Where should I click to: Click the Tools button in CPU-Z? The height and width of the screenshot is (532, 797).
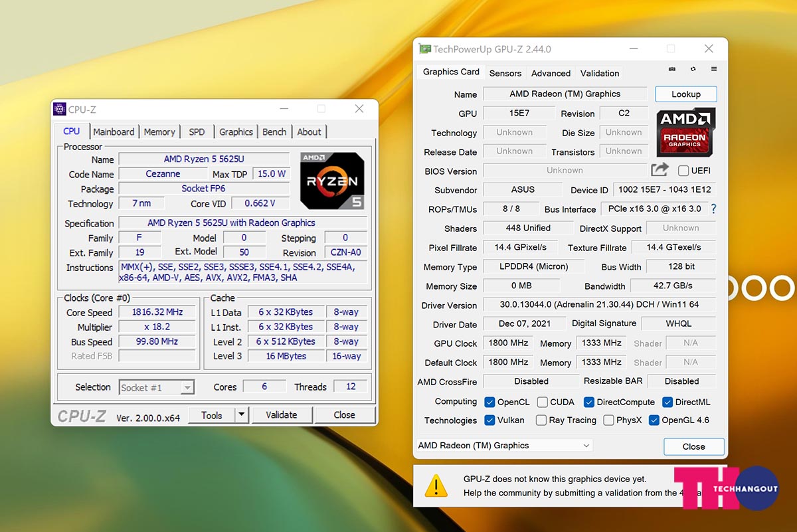click(212, 415)
